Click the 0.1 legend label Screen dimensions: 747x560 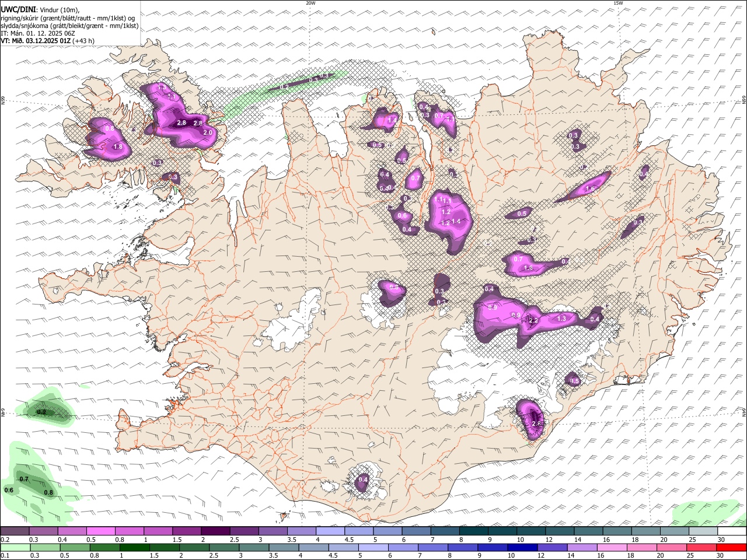pos(5,555)
